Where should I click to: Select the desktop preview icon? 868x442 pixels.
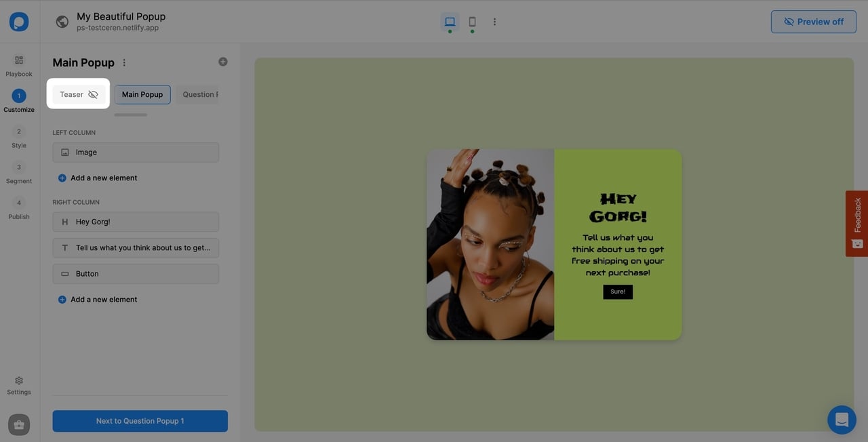click(x=450, y=21)
